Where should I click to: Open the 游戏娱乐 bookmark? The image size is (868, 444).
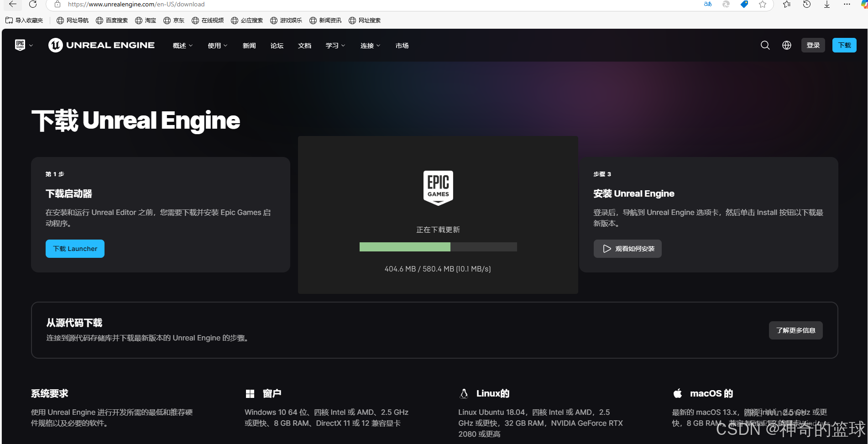(286, 20)
